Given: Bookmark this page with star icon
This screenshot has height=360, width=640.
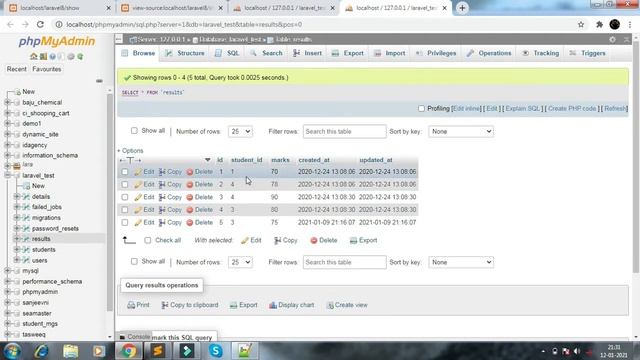Looking at the screenshot, I should (581, 24).
